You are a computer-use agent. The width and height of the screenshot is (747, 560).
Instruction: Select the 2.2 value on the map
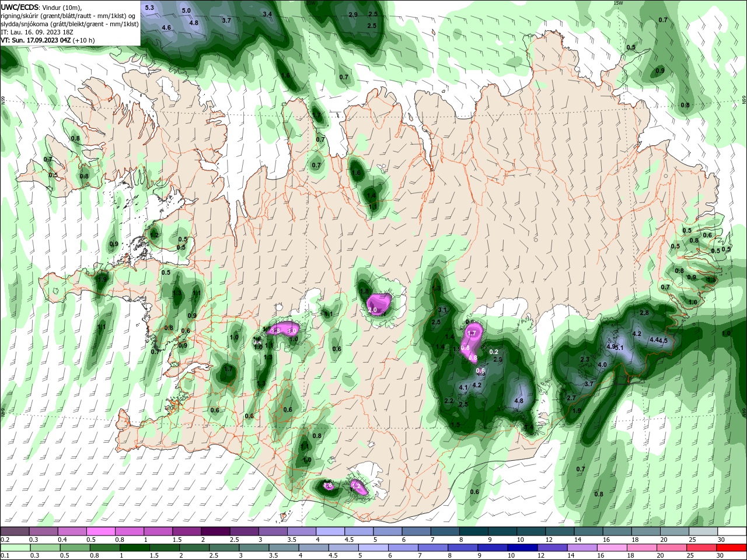click(449, 401)
